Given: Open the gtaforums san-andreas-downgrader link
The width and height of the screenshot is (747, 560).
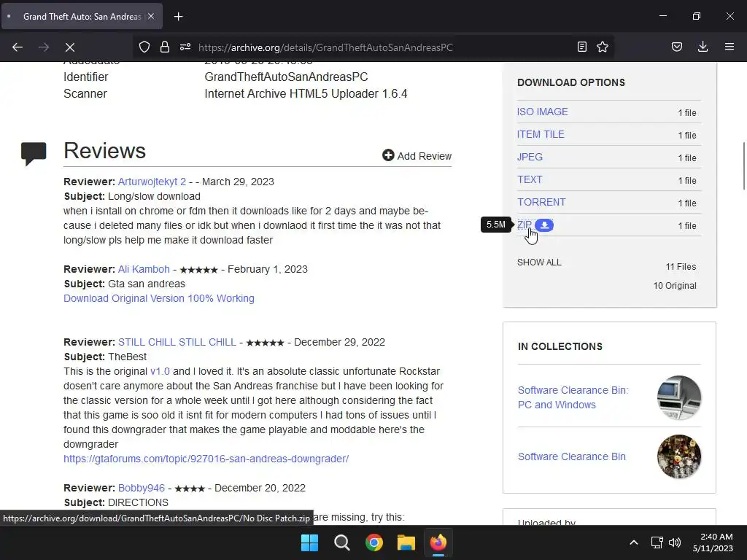Looking at the screenshot, I should pos(206,459).
